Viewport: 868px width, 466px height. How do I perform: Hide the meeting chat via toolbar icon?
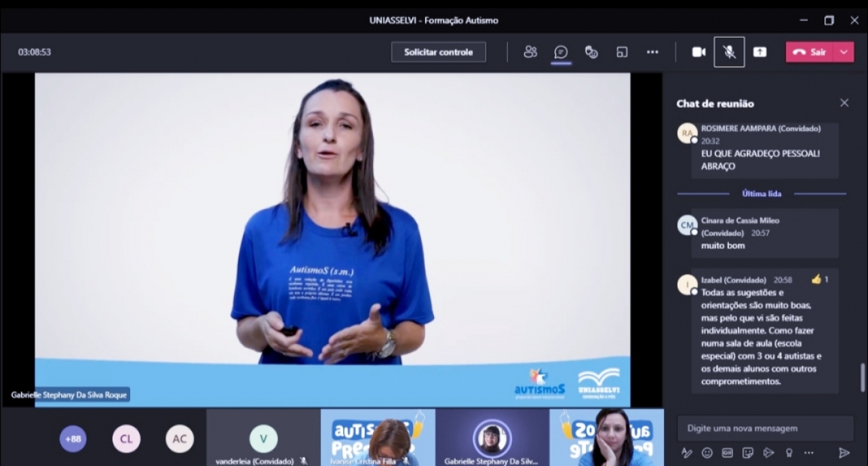tap(561, 52)
